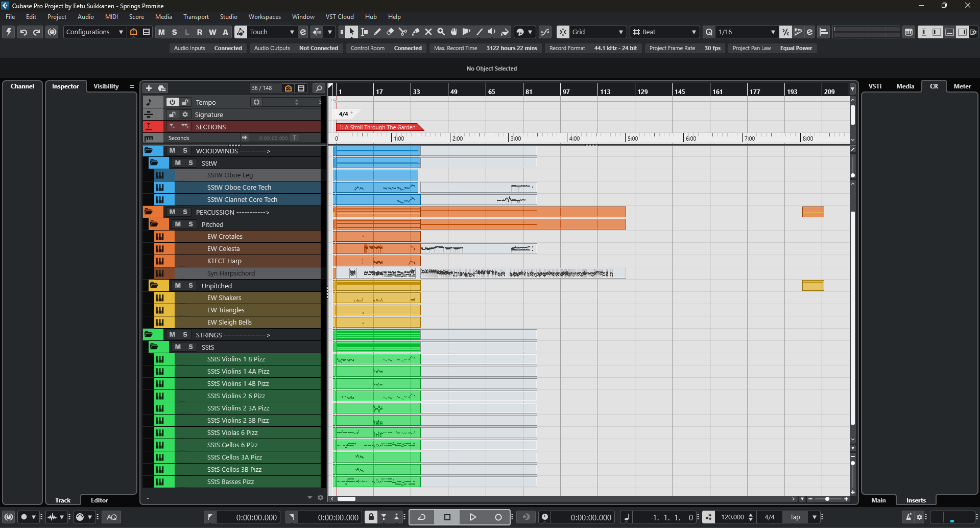Mute the WOODWINDS folder
This screenshot has width=980, height=528.
[172, 151]
